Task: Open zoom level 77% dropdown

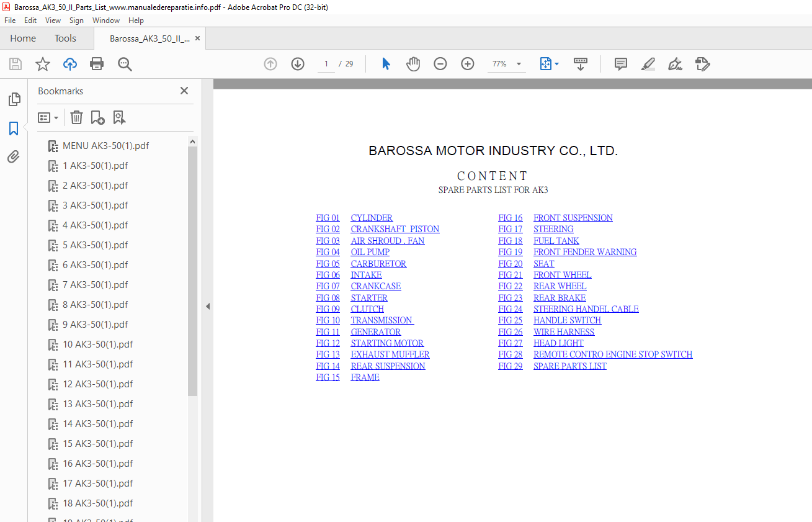Action: (x=519, y=64)
